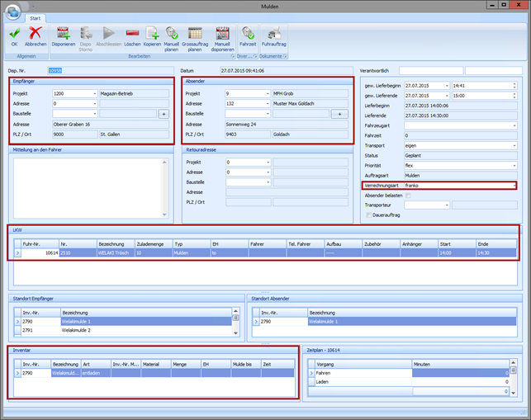The image size is (531, 420).
Task: Add Baustelle in Absender with plus button
Action: pos(339,114)
